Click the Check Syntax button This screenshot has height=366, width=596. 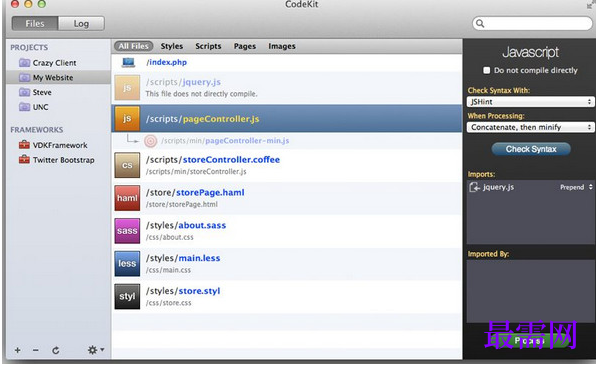tap(531, 149)
